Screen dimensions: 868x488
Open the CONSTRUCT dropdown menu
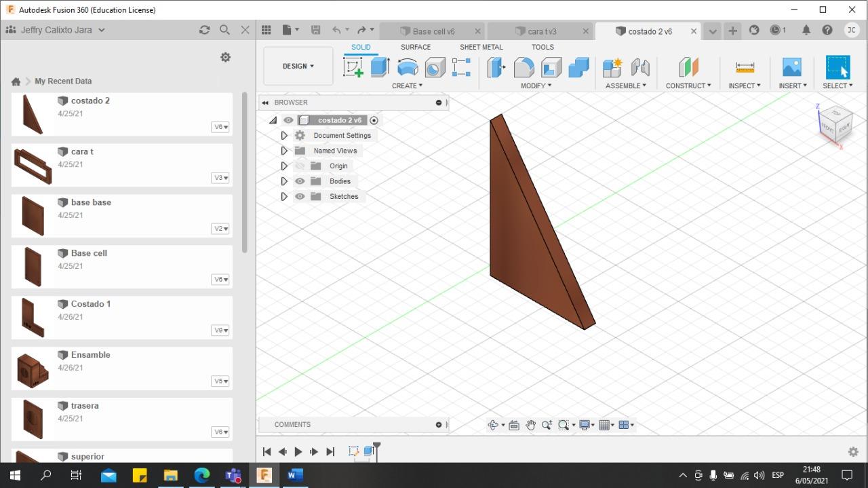pyautogui.click(x=688, y=86)
